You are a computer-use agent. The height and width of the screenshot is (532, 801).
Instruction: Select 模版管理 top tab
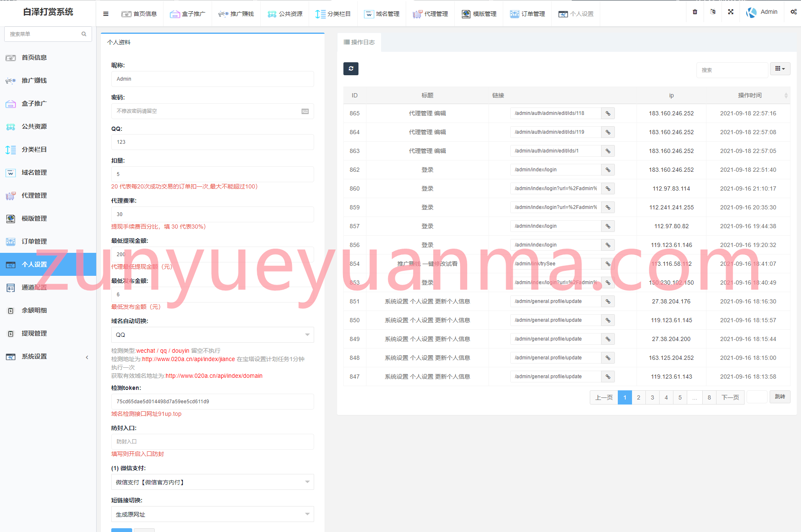point(479,14)
